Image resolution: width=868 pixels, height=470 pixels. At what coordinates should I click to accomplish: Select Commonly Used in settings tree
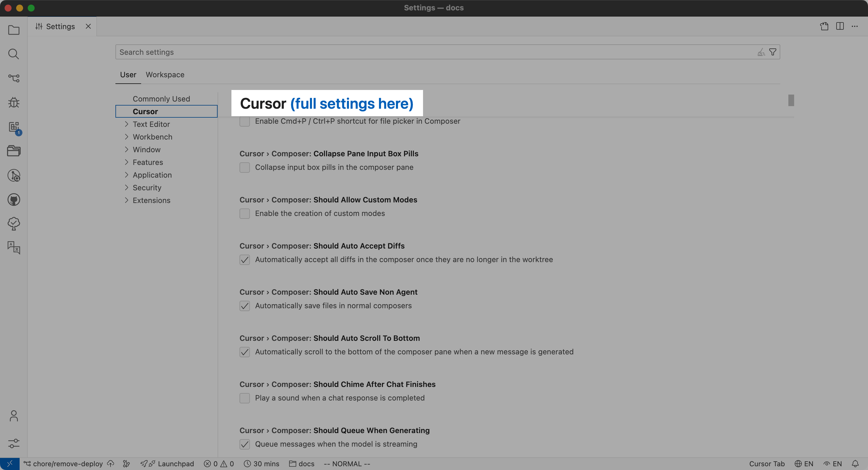pyautogui.click(x=161, y=99)
